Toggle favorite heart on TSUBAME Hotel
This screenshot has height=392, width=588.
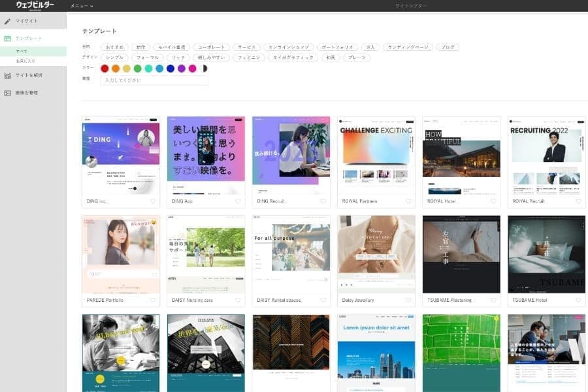(x=578, y=301)
